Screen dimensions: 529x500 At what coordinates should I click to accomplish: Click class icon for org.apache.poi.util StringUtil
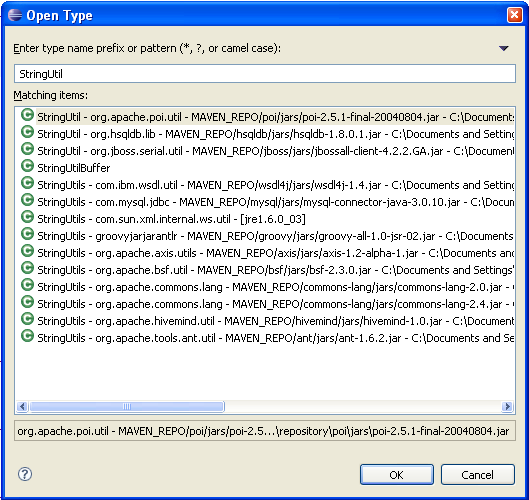(27, 115)
